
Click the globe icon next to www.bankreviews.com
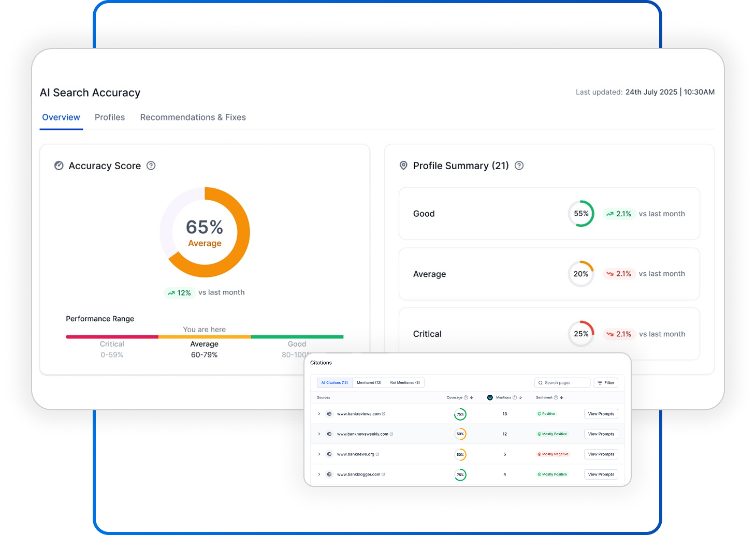tap(329, 414)
